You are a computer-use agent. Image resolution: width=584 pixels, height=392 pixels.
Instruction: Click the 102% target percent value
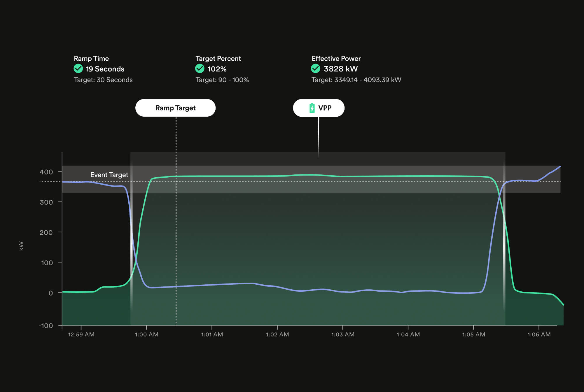[217, 69]
